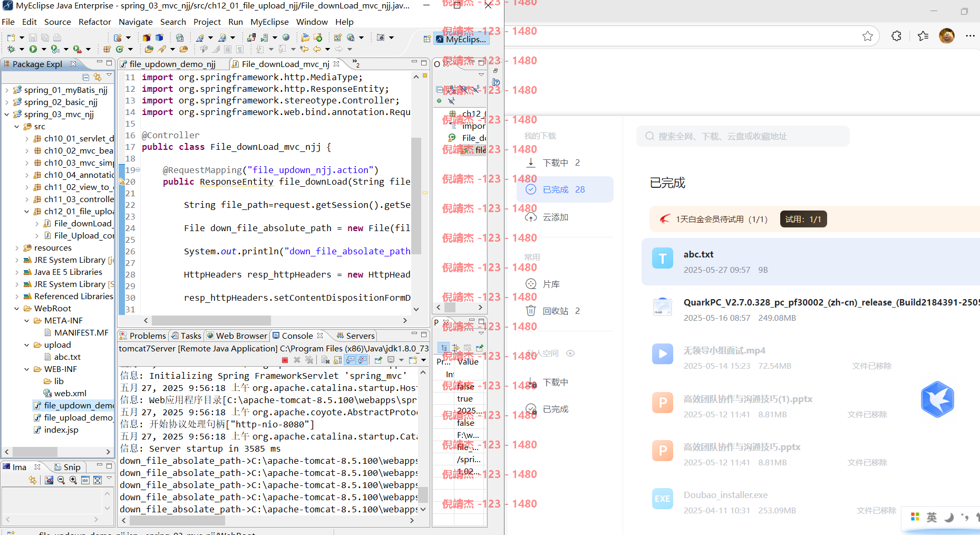
Task: Toggle private space eye visibility icon
Action: [x=570, y=354]
